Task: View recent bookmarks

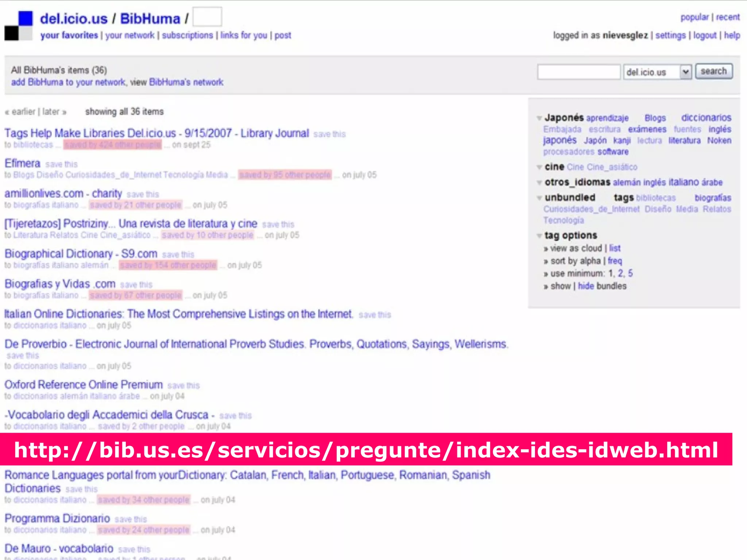Action: coord(728,17)
